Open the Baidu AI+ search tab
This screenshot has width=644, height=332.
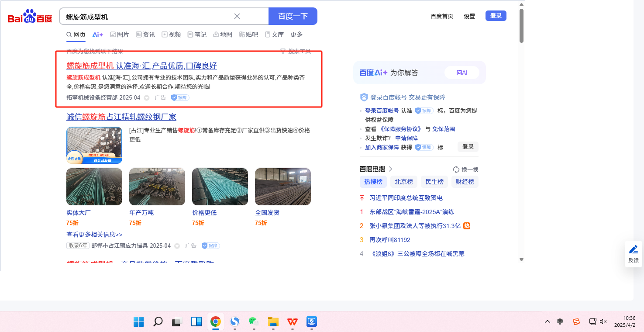98,35
